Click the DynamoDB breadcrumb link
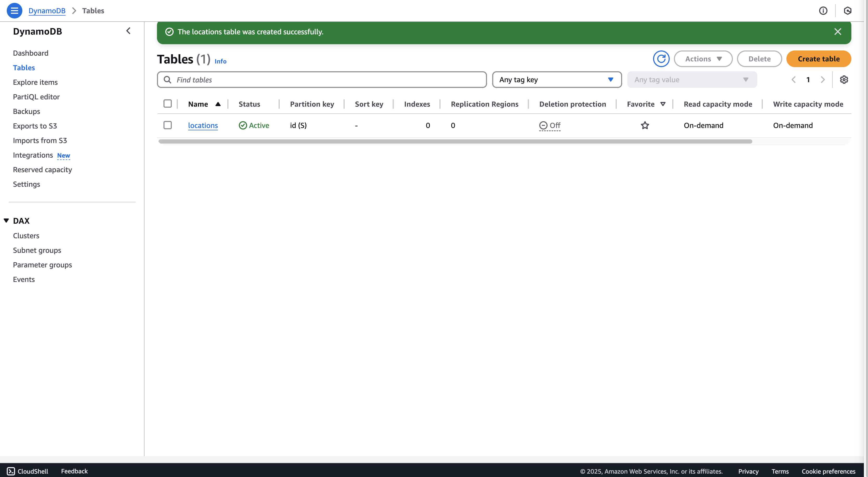The width and height of the screenshot is (868, 477). point(47,11)
